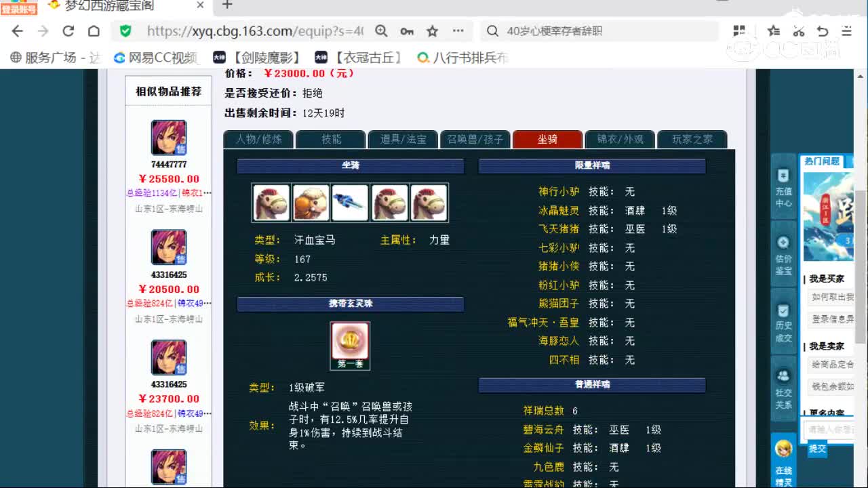Click the 金鳞仙子 mount name

coord(543,448)
